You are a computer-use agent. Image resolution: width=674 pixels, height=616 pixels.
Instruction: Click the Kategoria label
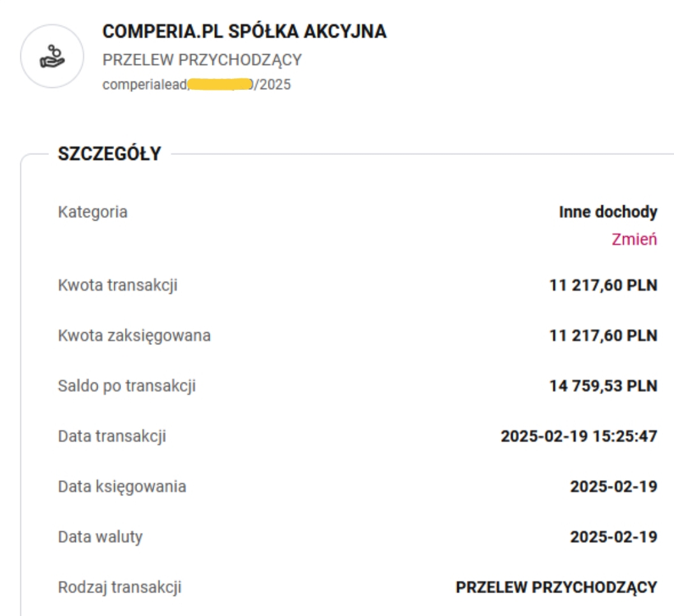click(x=92, y=212)
